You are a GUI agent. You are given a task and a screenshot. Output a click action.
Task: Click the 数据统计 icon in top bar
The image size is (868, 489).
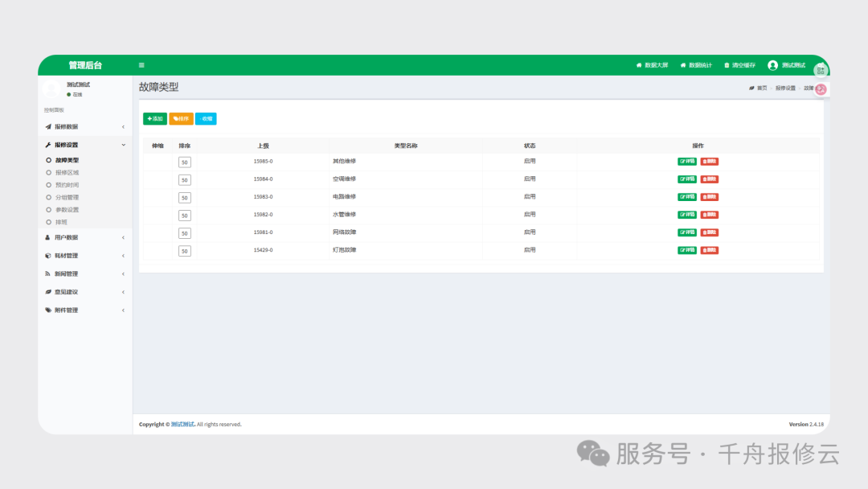coord(683,65)
